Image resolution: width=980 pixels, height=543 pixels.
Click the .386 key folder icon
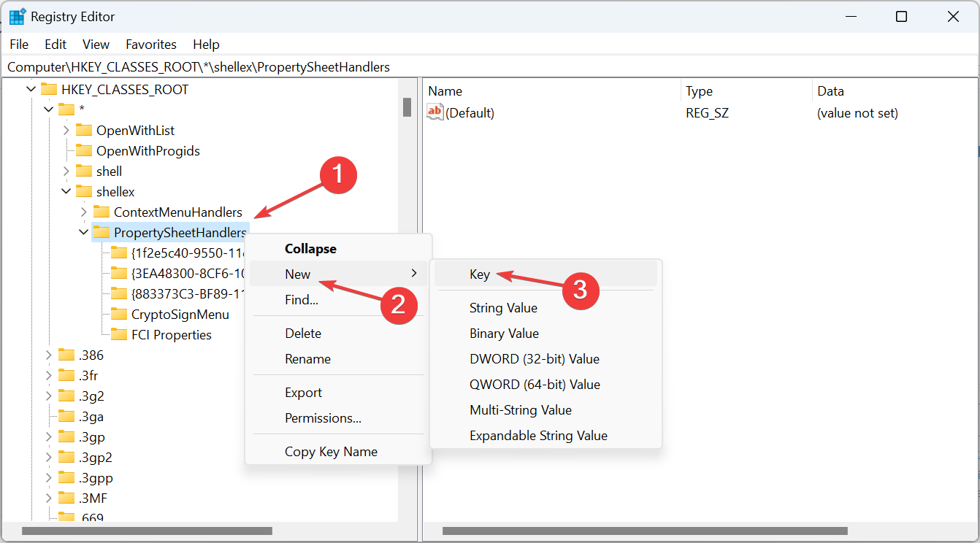[x=66, y=355]
